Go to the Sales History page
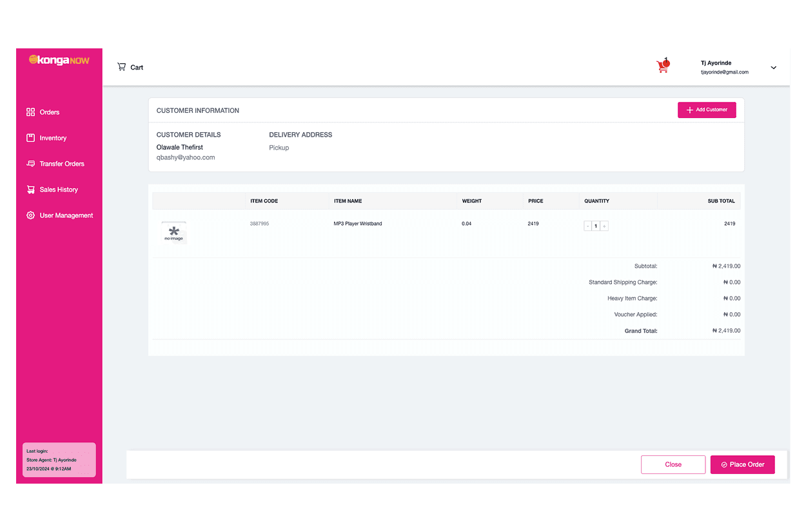 [59, 190]
